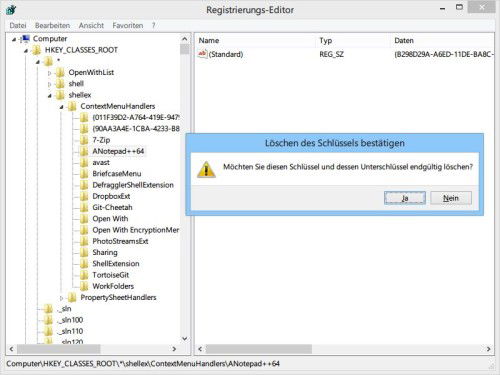Click the tree pane scroll down arrow
Viewport: 500px width, 375px height.
click(x=185, y=339)
